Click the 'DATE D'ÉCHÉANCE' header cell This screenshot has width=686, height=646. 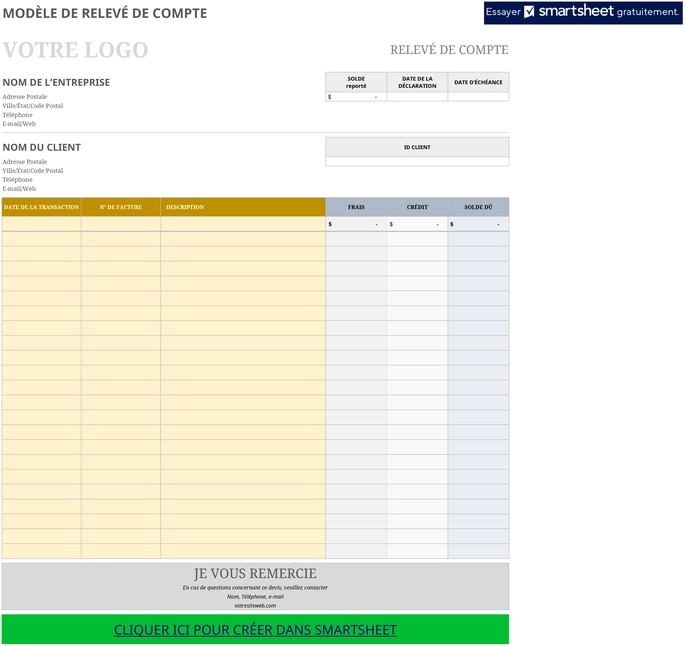tap(479, 82)
